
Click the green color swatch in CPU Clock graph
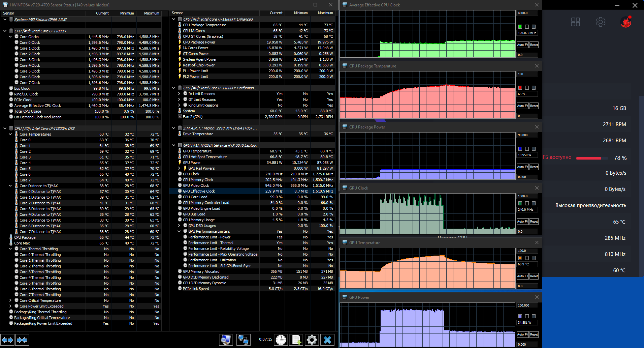pos(520,27)
